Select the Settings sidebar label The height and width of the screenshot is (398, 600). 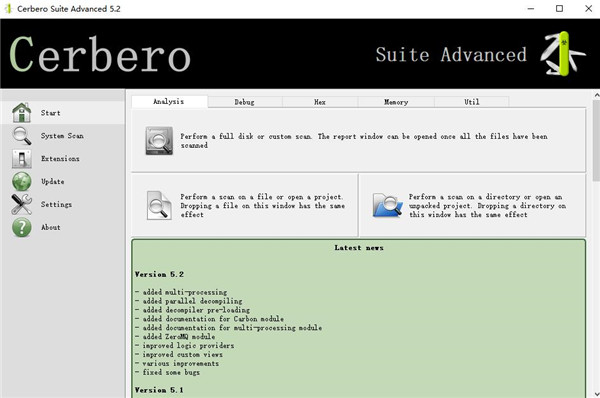(56, 204)
